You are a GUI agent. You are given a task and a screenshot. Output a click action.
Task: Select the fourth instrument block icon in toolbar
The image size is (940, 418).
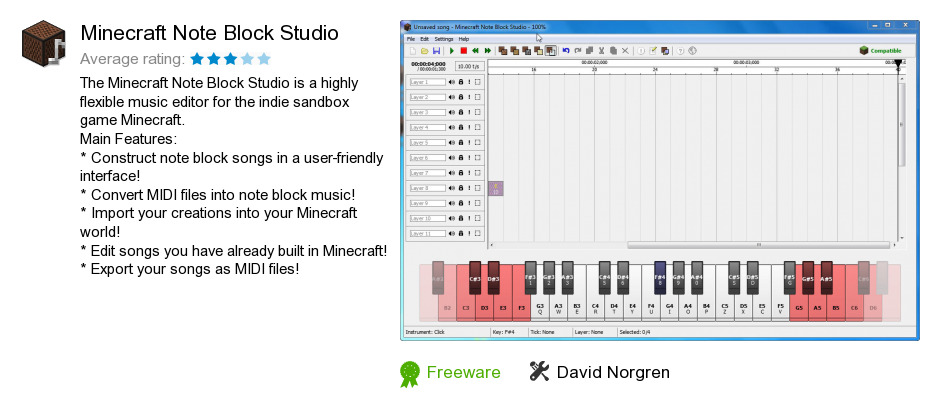point(538,51)
